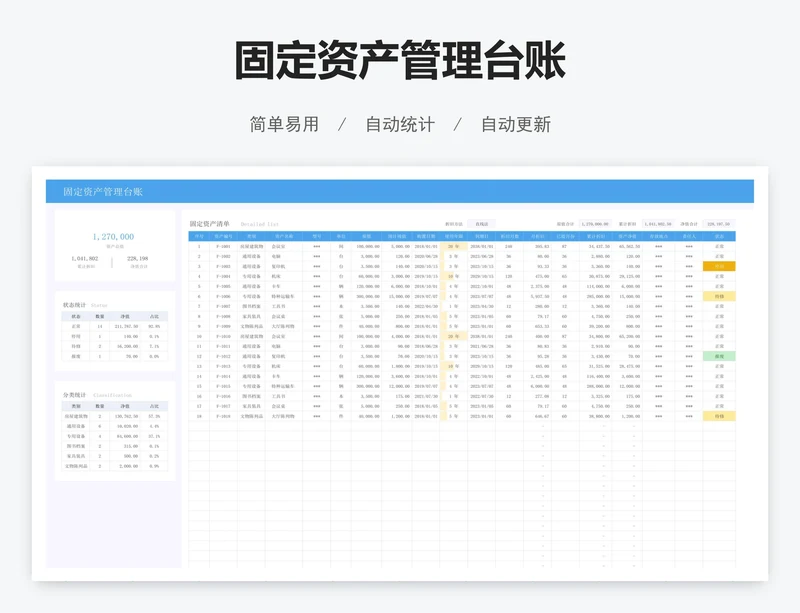Select the 原值合计 total cell 1,270,000.00
The image size is (800, 613).
(x=595, y=224)
